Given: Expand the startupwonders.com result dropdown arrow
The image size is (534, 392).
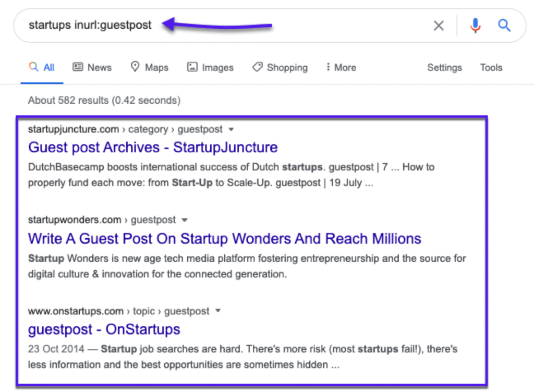Looking at the screenshot, I should point(186,220).
